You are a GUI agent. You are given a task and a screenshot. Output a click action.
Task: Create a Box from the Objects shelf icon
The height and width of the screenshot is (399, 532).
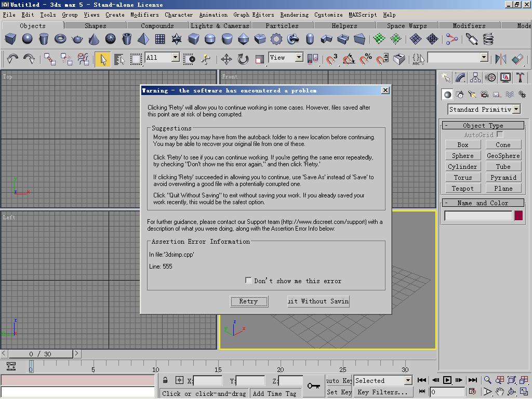[10, 39]
